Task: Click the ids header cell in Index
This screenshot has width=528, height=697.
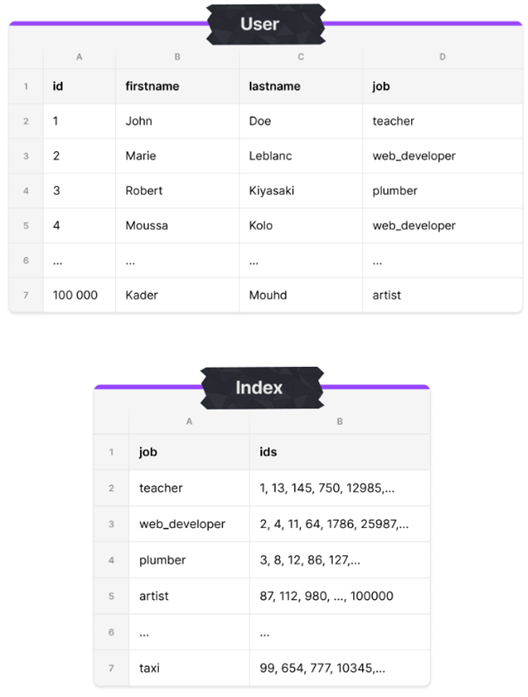Action: (340, 452)
